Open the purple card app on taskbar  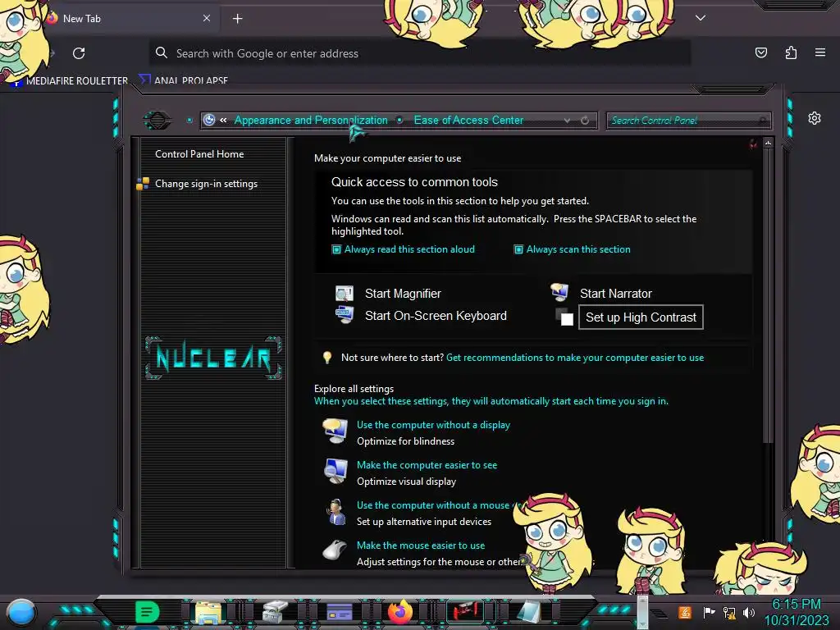coord(339,612)
